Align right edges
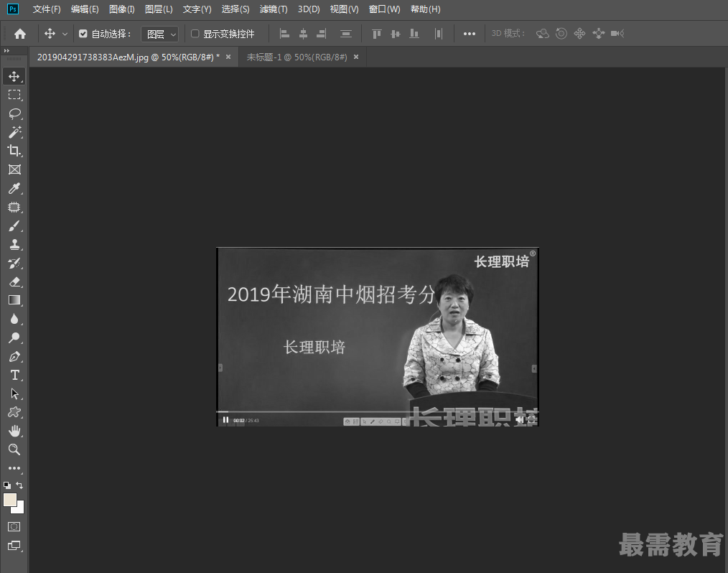 (x=322, y=34)
